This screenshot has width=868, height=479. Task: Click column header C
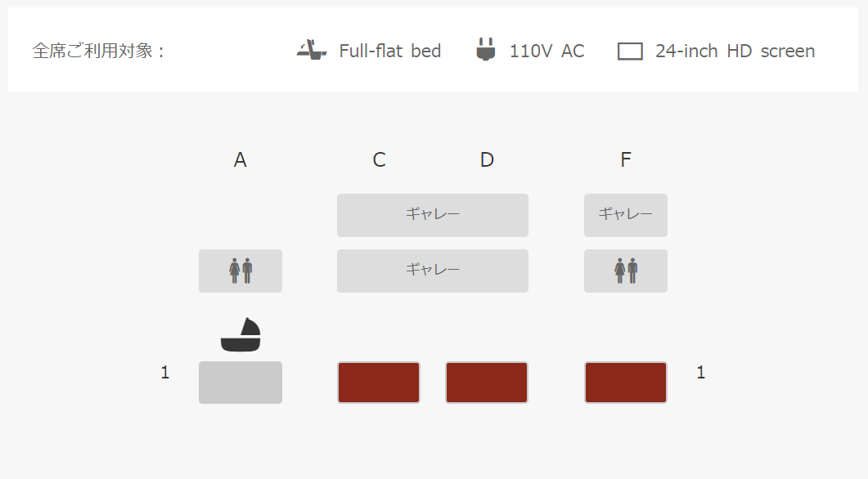point(379,160)
